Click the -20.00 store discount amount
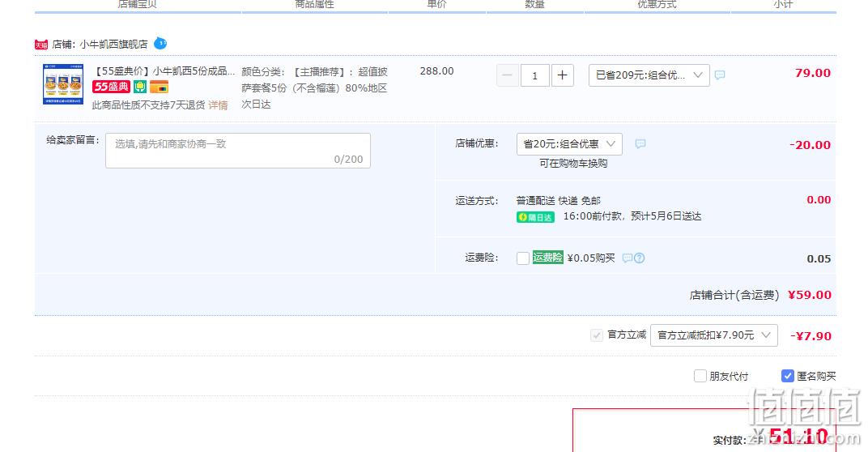Viewport: 868px width, 452px height. (x=810, y=145)
